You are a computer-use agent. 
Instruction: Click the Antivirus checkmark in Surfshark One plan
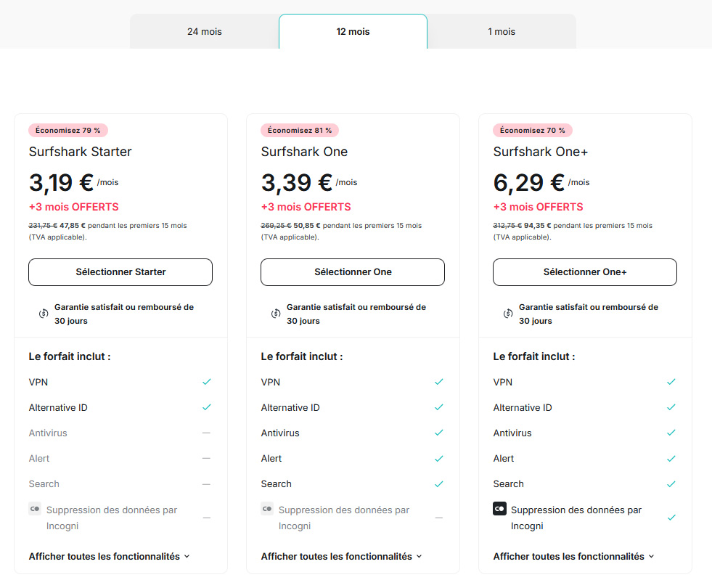click(438, 433)
